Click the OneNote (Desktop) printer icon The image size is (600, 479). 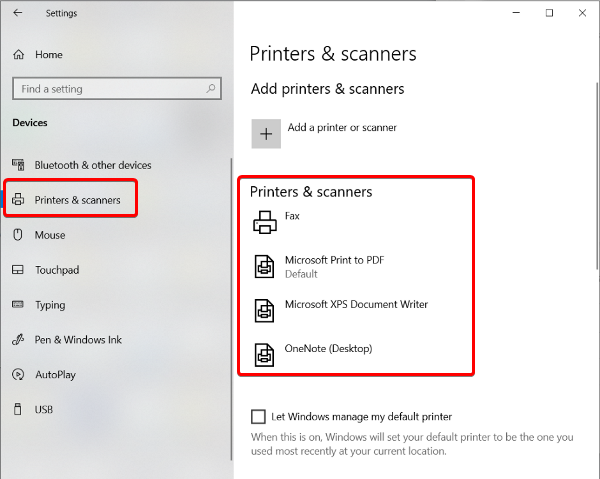(264, 354)
